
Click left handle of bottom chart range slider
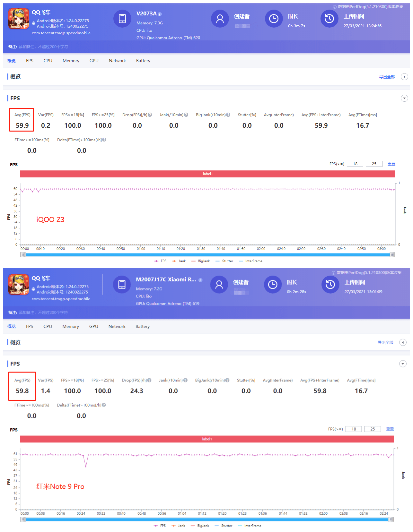click(23, 519)
